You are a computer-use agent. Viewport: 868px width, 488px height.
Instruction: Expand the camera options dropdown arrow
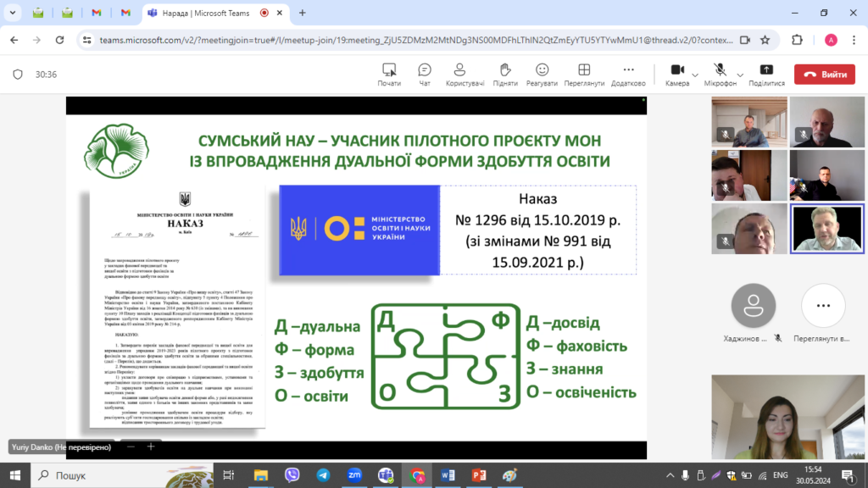coord(695,75)
